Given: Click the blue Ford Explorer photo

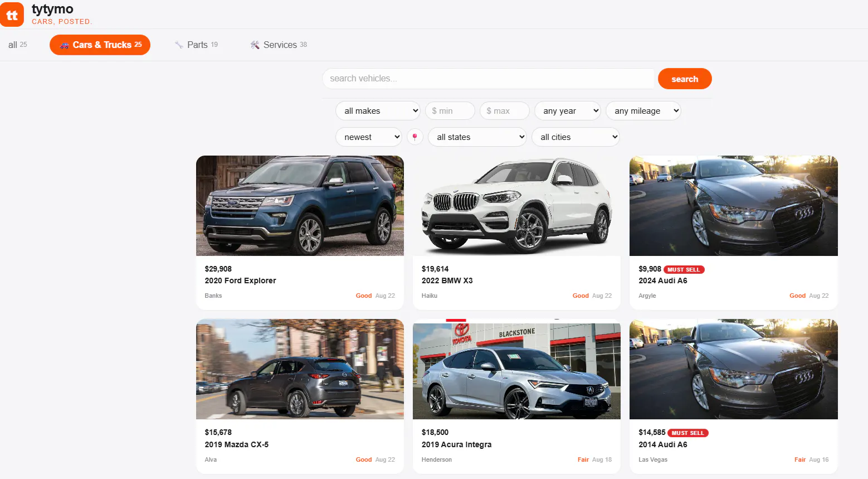Looking at the screenshot, I should coord(300,206).
